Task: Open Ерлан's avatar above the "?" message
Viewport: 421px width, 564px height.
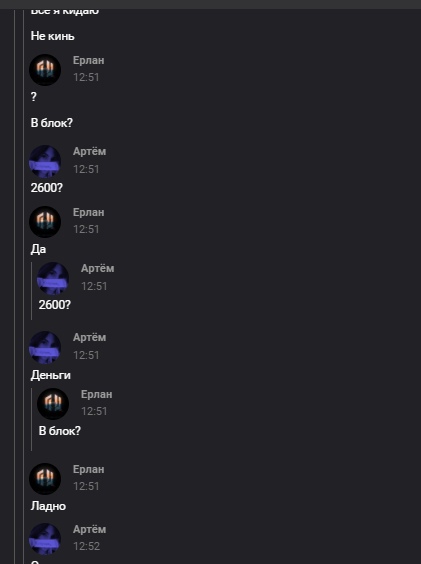Action: (x=45, y=70)
